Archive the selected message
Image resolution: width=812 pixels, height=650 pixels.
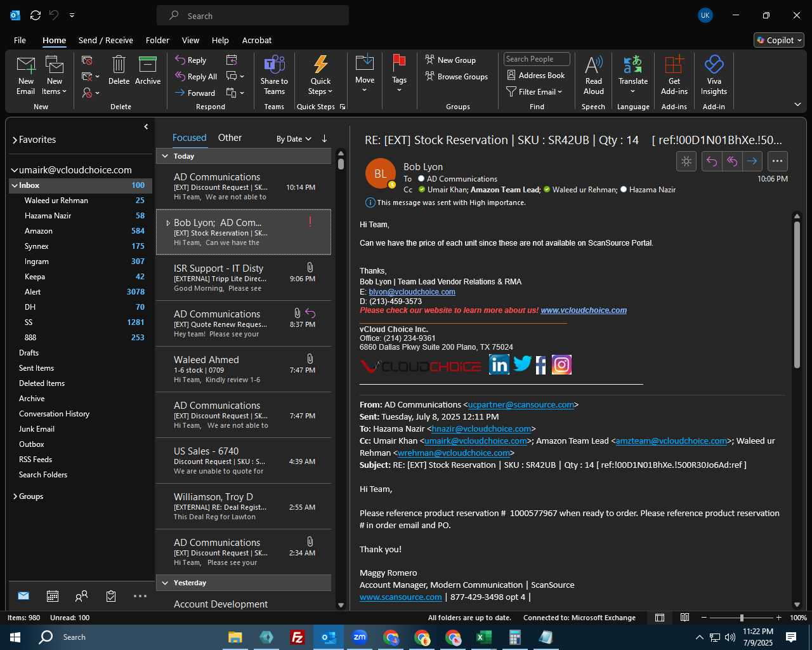(x=148, y=70)
